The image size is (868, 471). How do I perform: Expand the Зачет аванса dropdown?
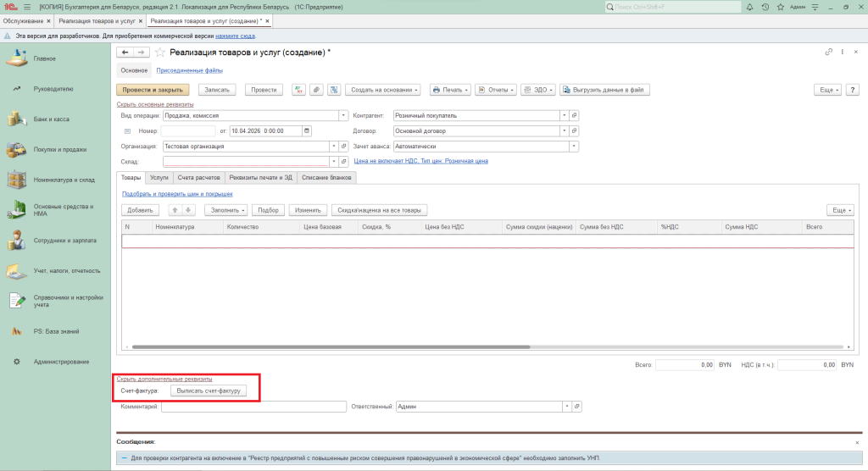click(x=574, y=146)
